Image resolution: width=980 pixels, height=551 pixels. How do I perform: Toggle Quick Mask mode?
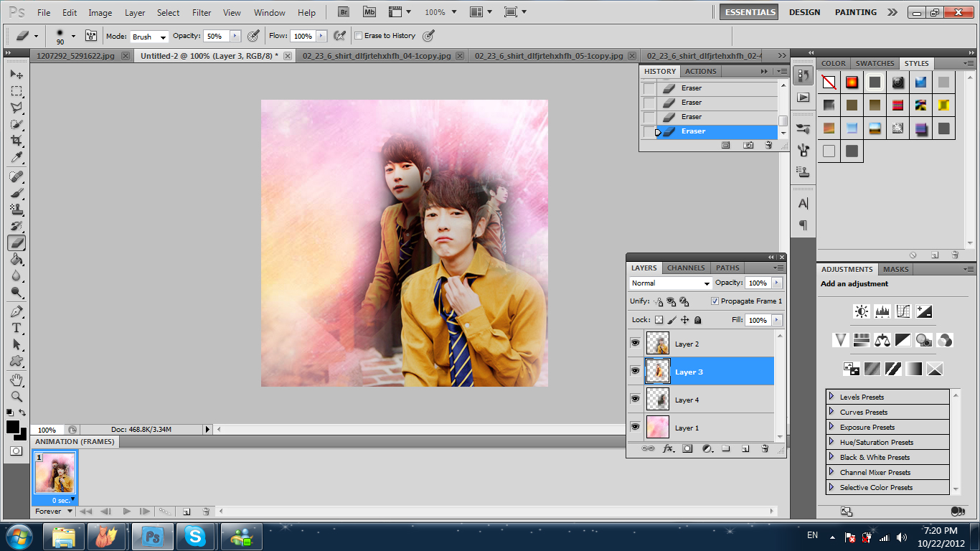(16, 451)
